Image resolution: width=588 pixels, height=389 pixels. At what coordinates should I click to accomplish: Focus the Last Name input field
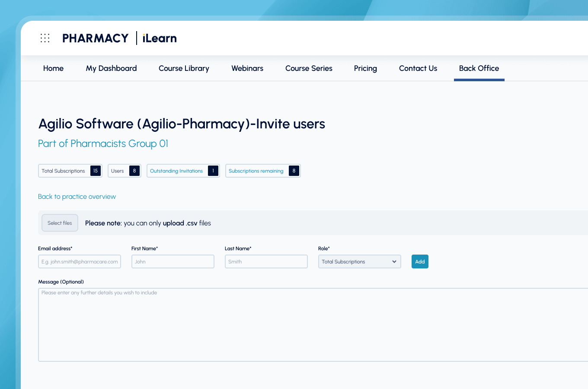pyautogui.click(x=266, y=261)
